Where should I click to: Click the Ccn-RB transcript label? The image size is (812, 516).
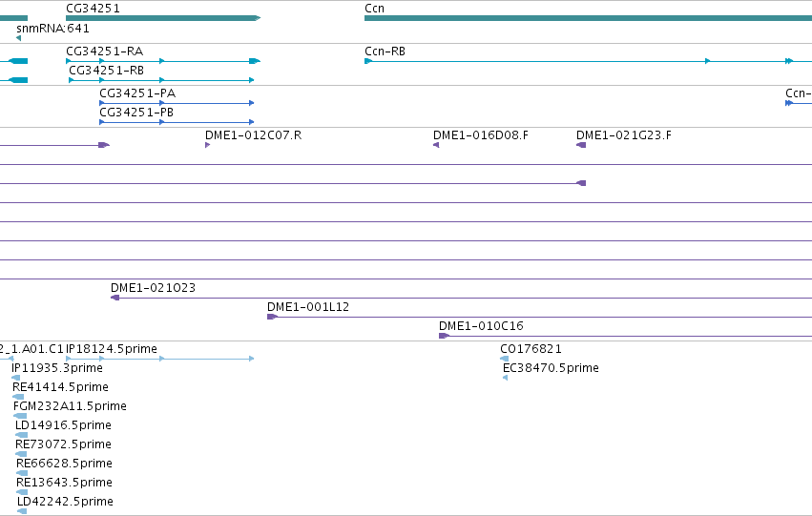tap(385, 52)
